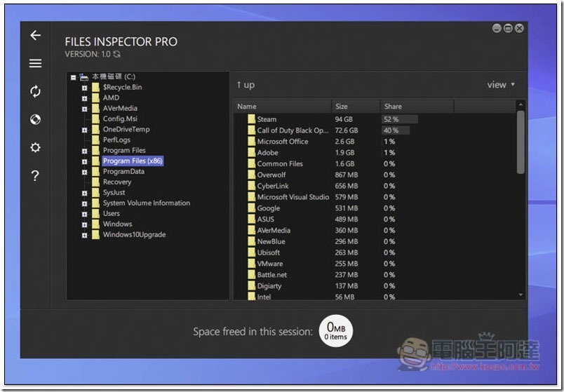Image resolution: width=564 pixels, height=392 pixels.
Task: Select Users in the folder tree
Action: (x=111, y=214)
